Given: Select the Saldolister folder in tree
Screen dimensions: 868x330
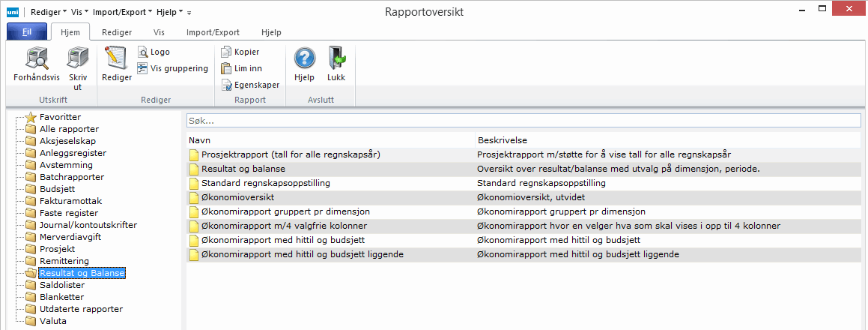Looking at the screenshot, I should 61,285.
